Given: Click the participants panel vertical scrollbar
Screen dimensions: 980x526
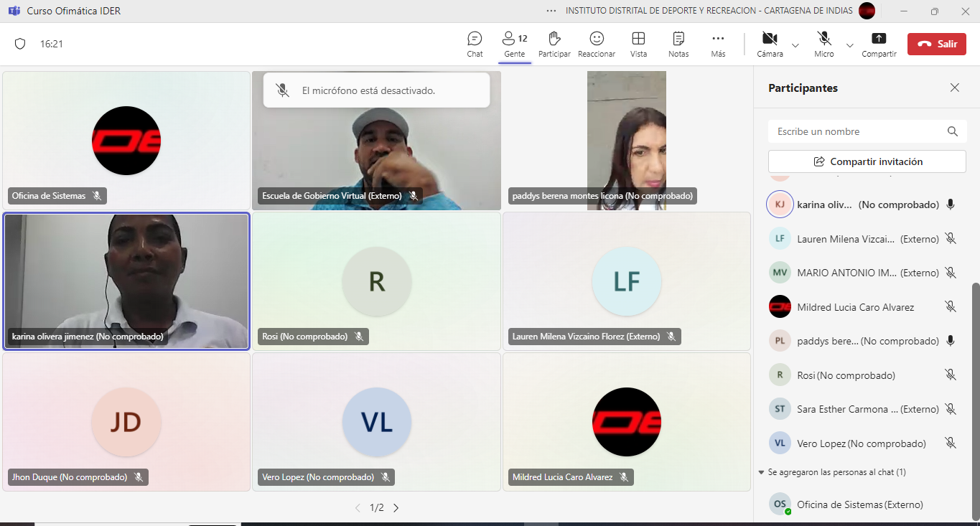Looking at the screenshot, I should click(x=975, y=400).
